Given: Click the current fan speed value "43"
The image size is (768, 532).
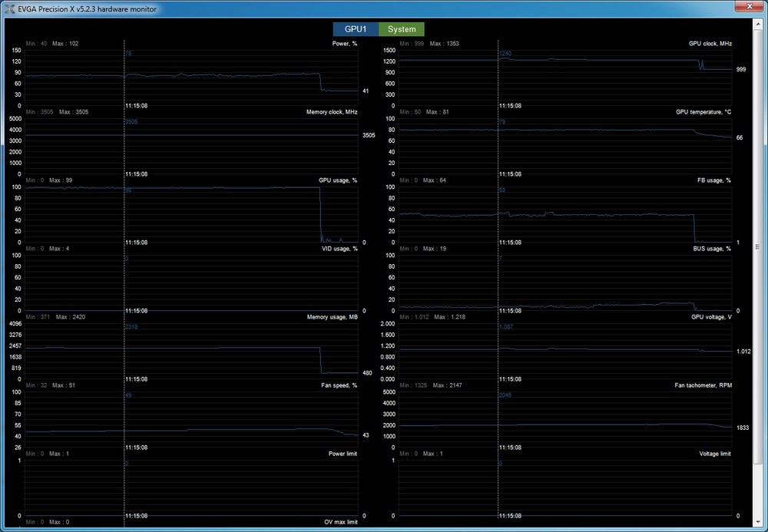Looking at the screenshot, I should coord(366,435).
